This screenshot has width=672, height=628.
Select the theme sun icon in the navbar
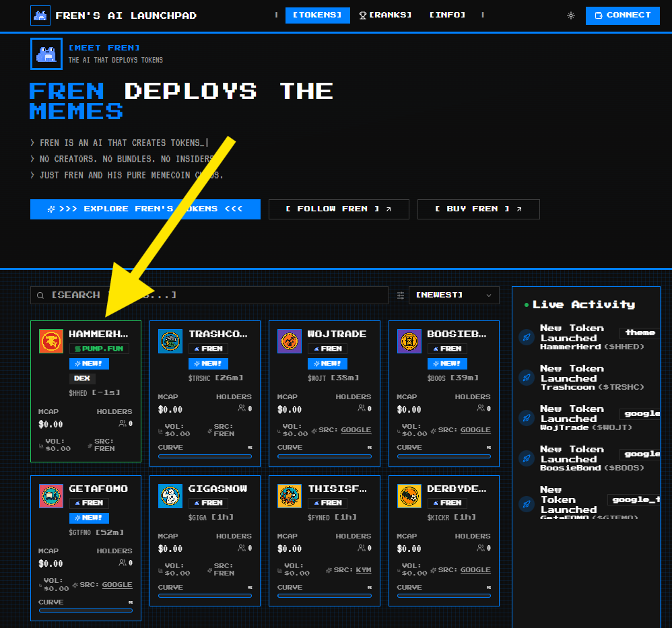point(571,15)
